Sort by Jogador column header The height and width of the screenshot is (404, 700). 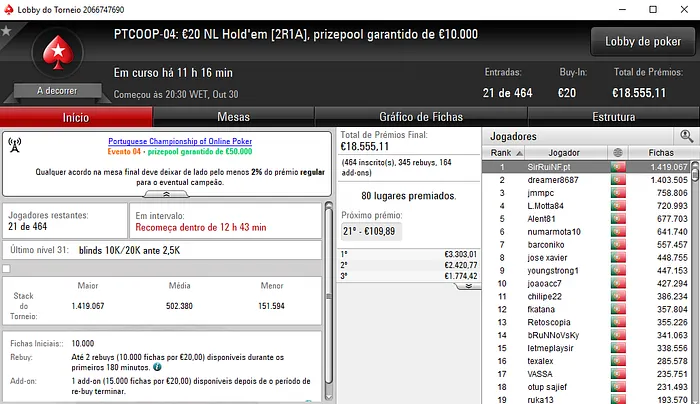pos(564,153)
